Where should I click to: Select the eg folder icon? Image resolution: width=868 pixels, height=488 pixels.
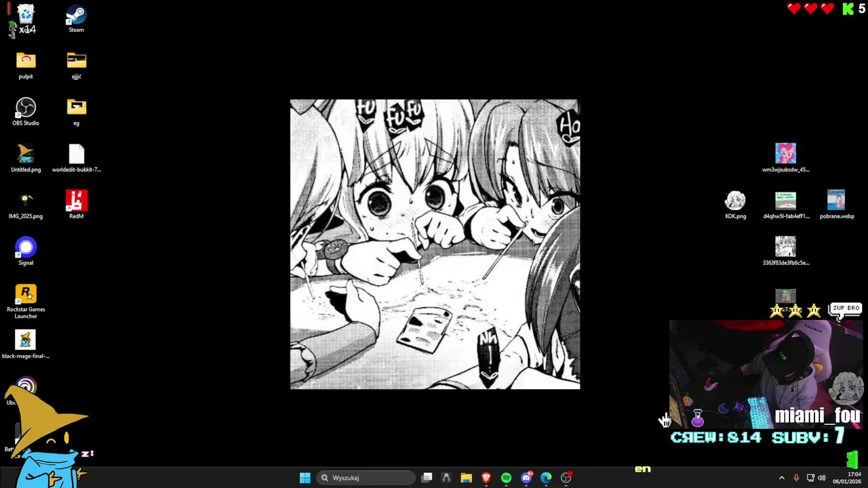point(76,113)
